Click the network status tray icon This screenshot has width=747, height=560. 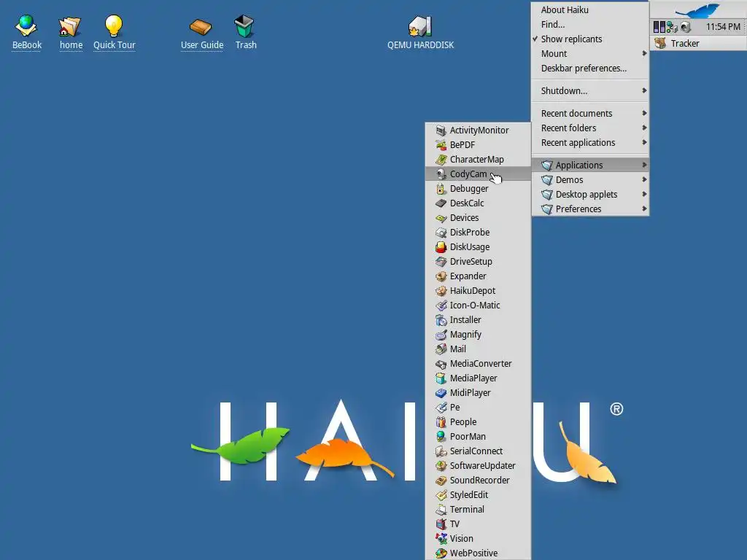point(672,27)
